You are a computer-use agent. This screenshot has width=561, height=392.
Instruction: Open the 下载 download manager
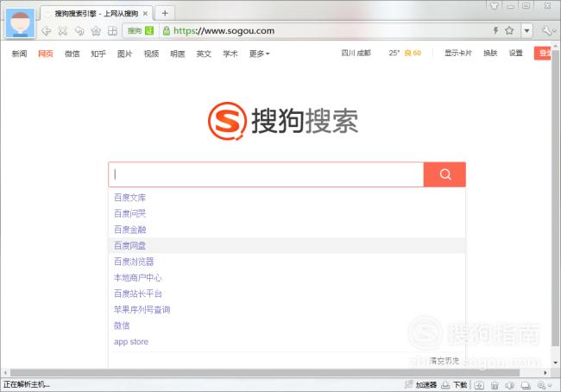[454, 385]
